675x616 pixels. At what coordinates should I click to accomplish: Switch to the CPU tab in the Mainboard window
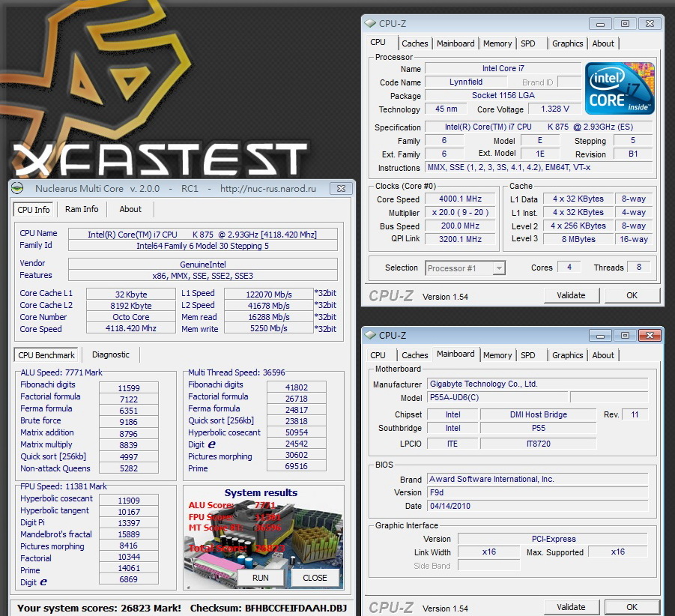(380, 355)
